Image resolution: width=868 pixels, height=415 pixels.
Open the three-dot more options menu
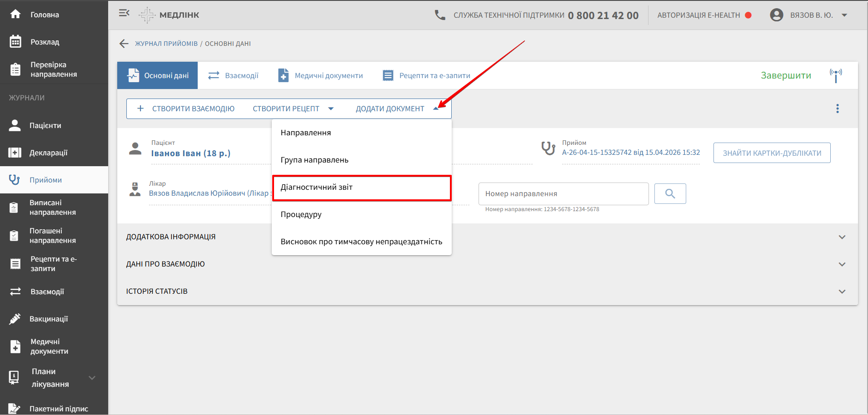tap(837, 109)
